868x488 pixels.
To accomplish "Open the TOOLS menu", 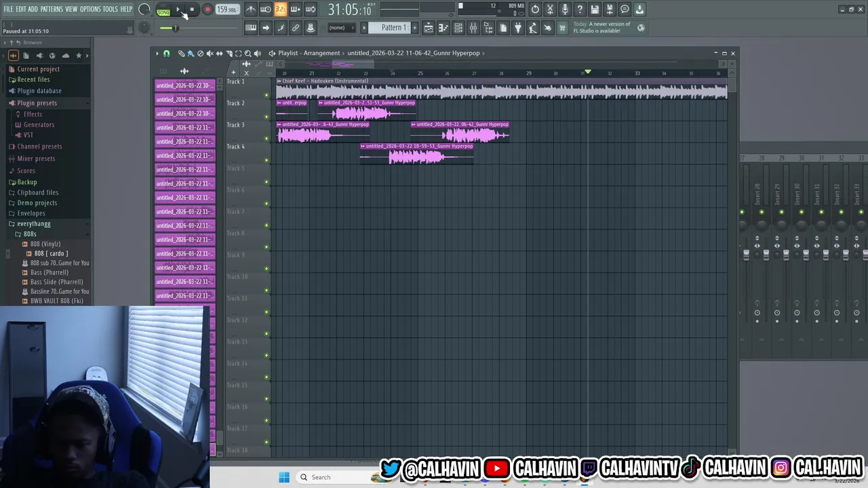I will click(x=110, y=9).
